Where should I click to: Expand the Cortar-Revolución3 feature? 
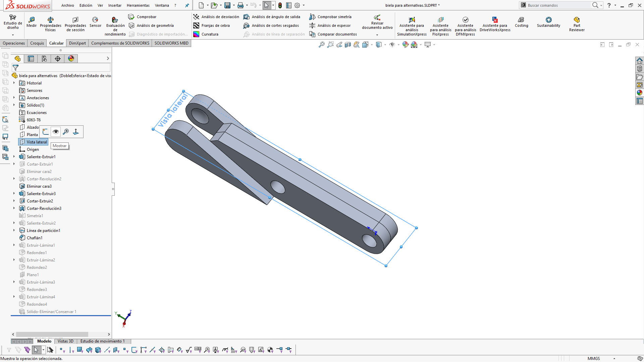(x=14, y=208)
